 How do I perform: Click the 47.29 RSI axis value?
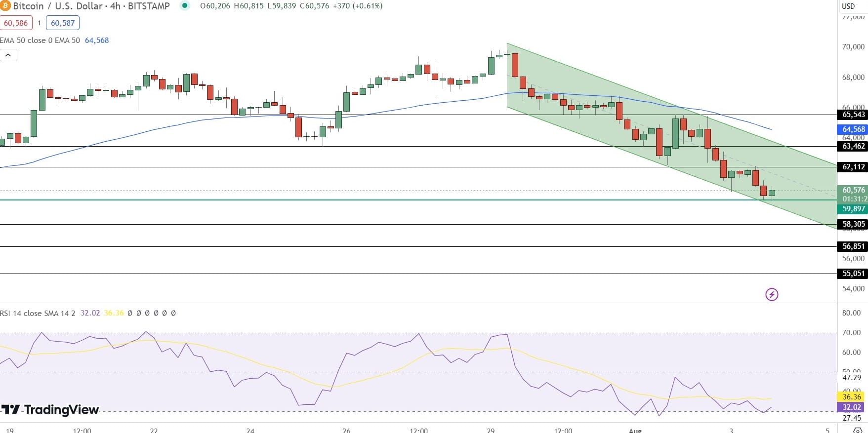tap(852, 378)
